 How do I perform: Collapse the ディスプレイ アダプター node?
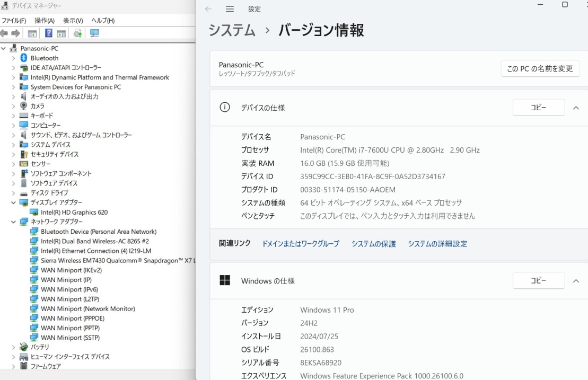[x=13, y=202]
